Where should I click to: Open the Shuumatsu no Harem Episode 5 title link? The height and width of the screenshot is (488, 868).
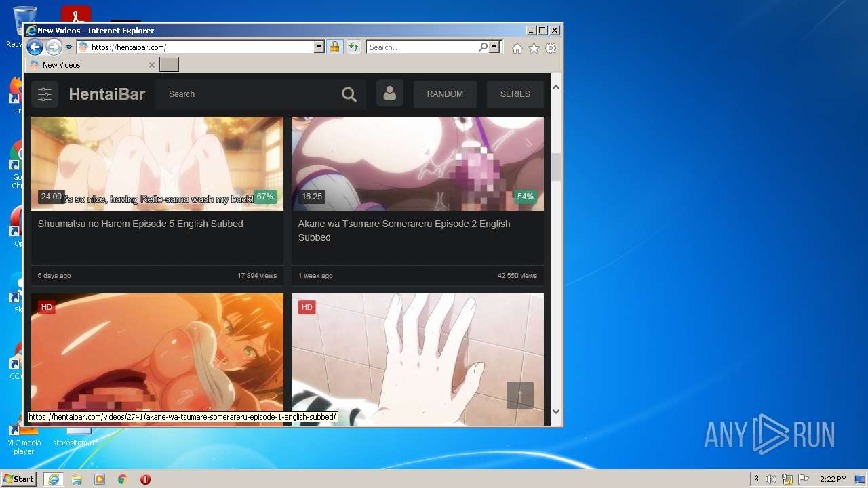tap(140, 224)
